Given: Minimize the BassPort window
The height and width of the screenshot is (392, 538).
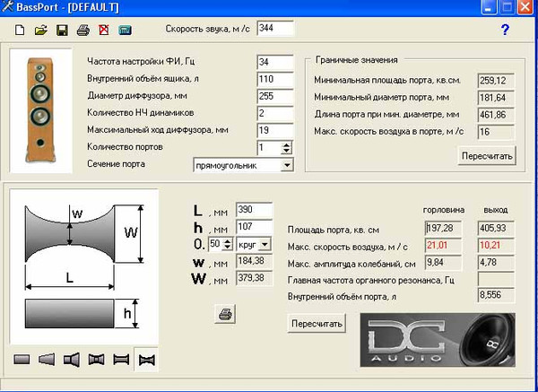Looking at the screenshot, I should pyautogui.click(x=489, y=7).
